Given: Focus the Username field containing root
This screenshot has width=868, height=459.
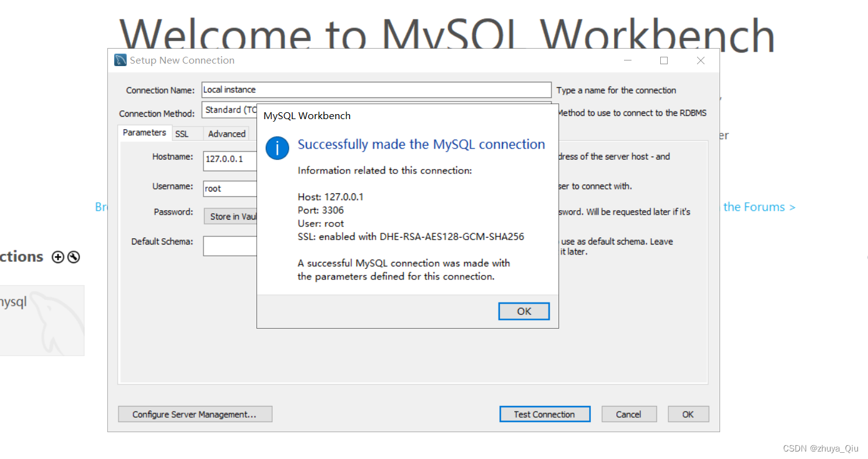Looking at the screenshot, I should click(230, 188).
